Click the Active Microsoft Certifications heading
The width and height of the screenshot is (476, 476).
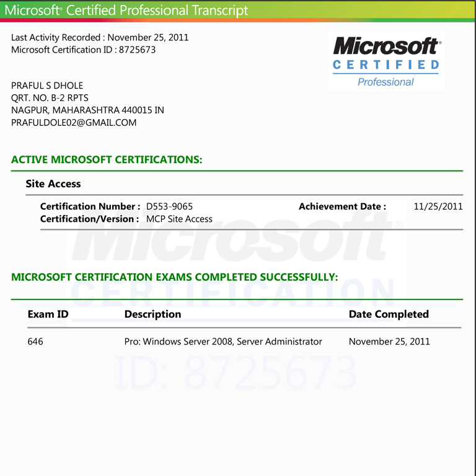(107, 160)
